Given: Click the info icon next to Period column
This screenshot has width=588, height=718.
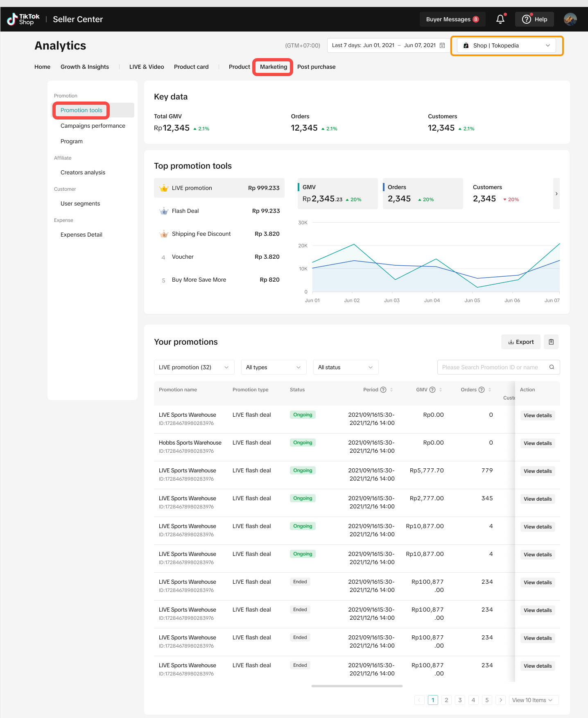Looking at the screenshot, I should coord(383,390).
